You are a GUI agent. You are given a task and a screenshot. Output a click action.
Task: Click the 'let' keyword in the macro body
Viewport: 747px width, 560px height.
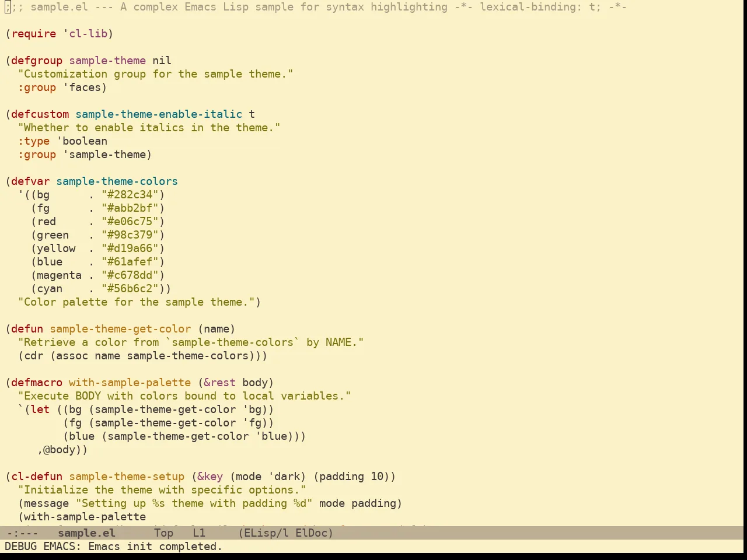pyautogui.click(x=40, y=409)
